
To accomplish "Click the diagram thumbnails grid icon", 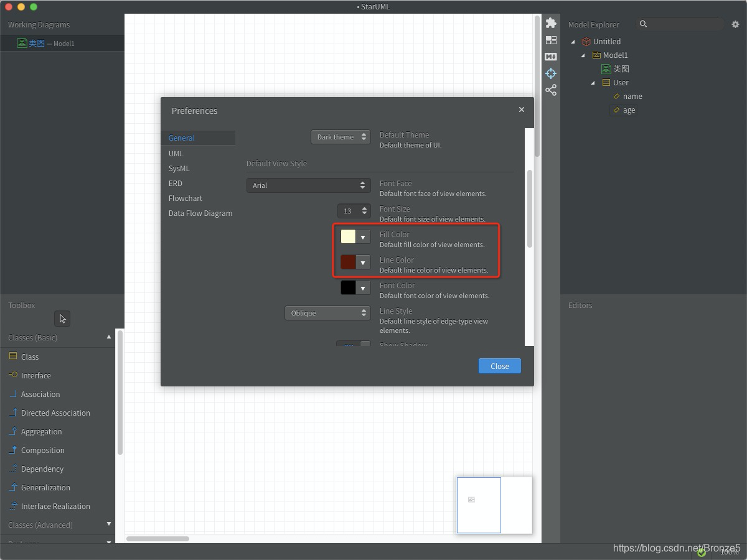I will tap(551, 40).
